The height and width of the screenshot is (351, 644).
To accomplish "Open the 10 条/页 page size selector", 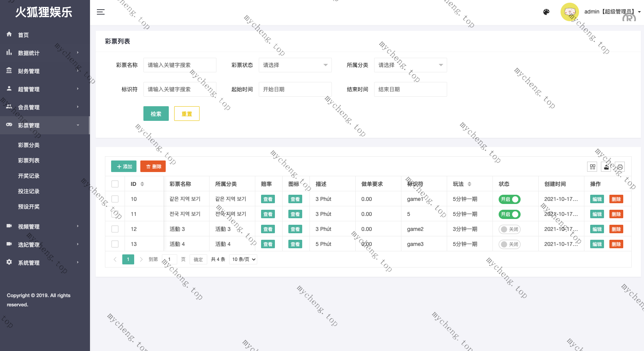I will [243, 259].
